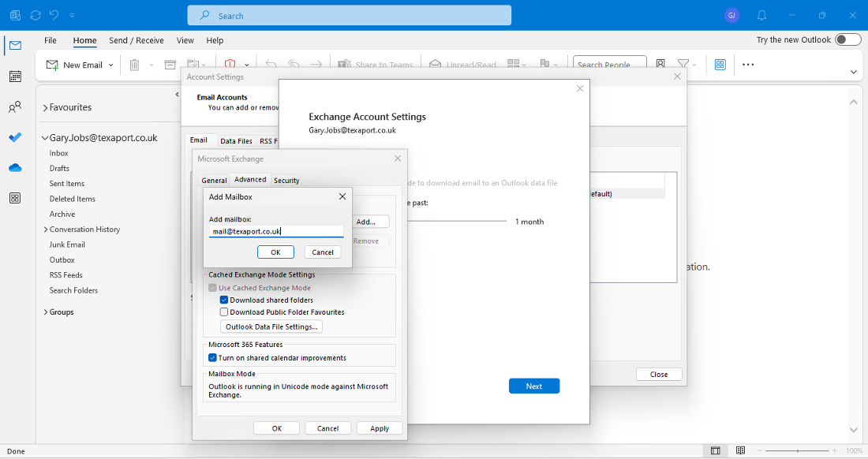Select the Mail icon in the sidebar
The image size is (868, 459).
pos(15,45)
